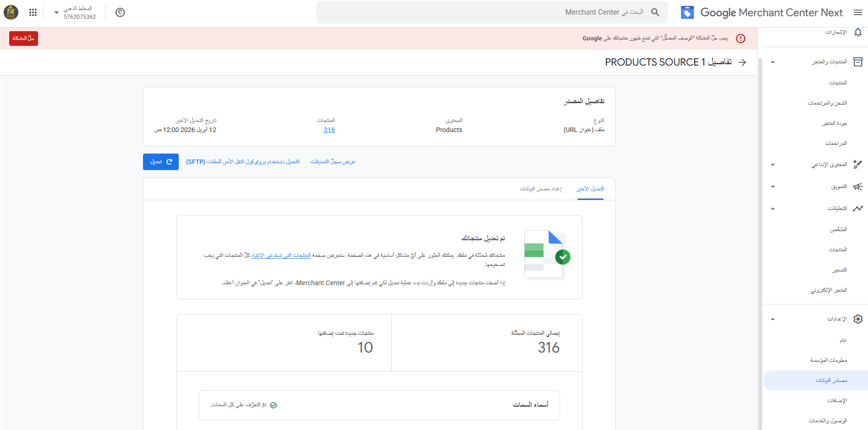Screen dimensions: 868x430
Task: Open add-ons settings item
Action: pyautogui.click(x=837, y=401)
